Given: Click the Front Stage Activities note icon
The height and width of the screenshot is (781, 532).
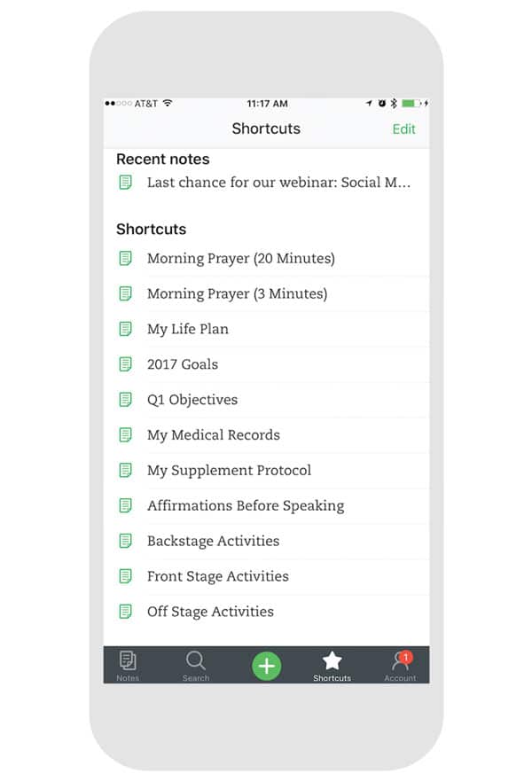Looking at the screenshot, I should [x=126, y=576].
